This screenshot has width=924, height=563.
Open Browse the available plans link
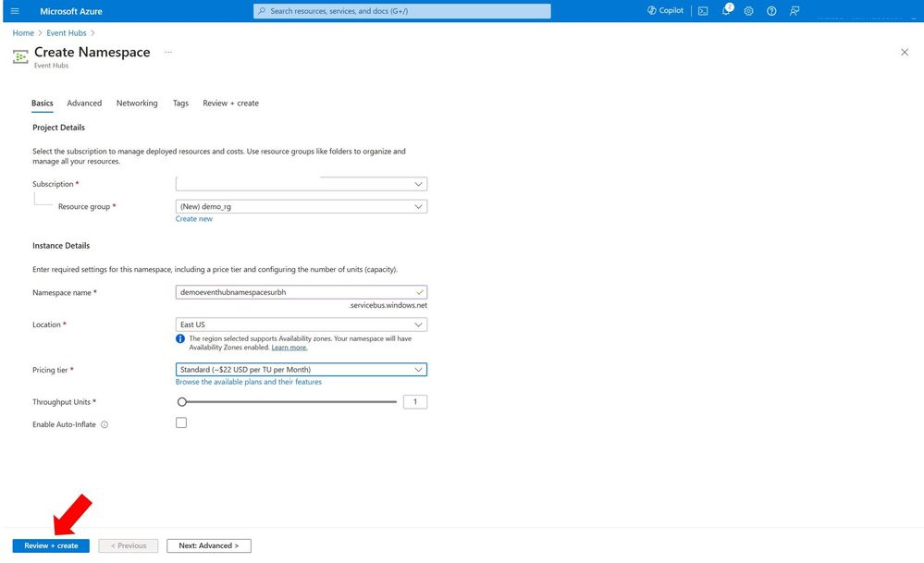point(249,382)
